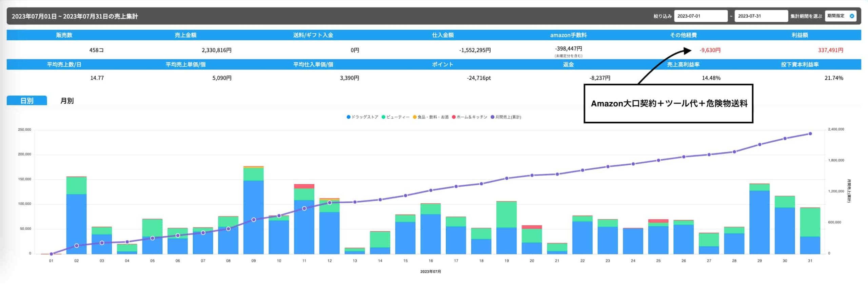Viewport: 868px width, 287px height.
Task: Click the cumulative line point on day 16
Action: point(431,190)
